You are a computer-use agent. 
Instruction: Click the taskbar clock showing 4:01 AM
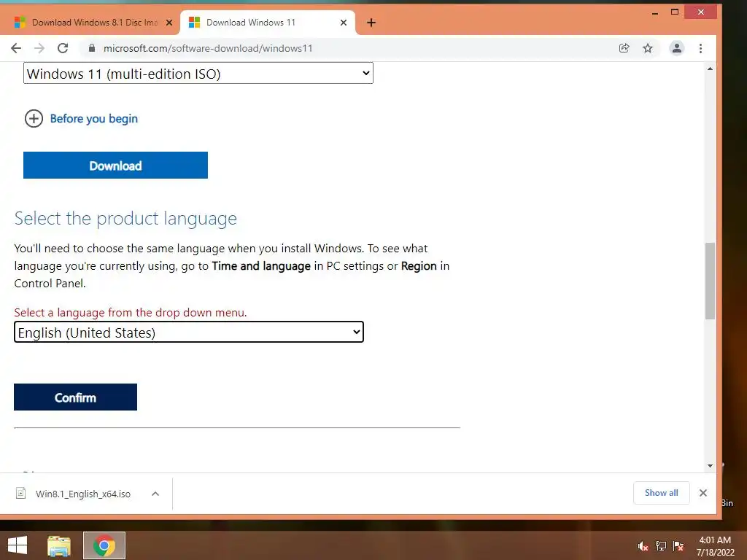pyautogui.click(x=715, y=546)
